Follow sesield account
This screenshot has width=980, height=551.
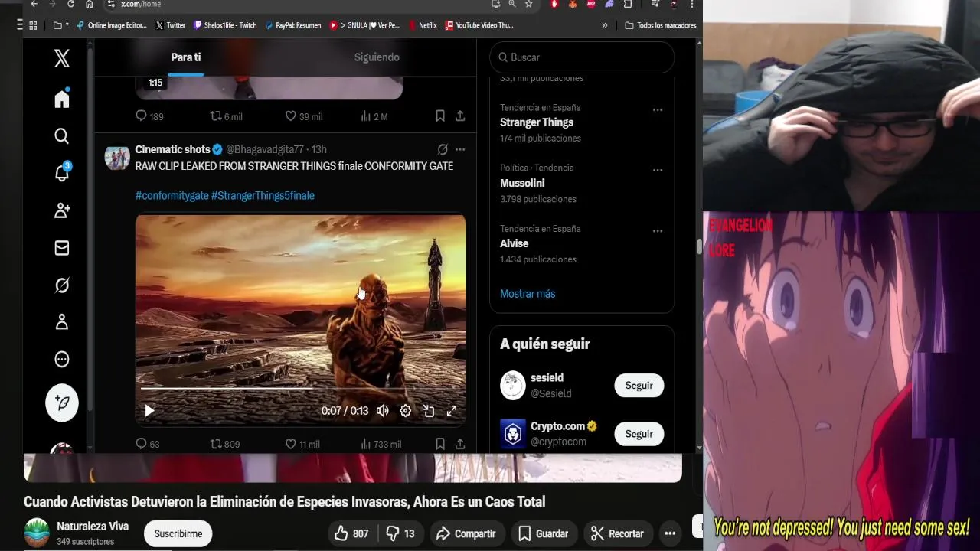click(x=639, y=386)
